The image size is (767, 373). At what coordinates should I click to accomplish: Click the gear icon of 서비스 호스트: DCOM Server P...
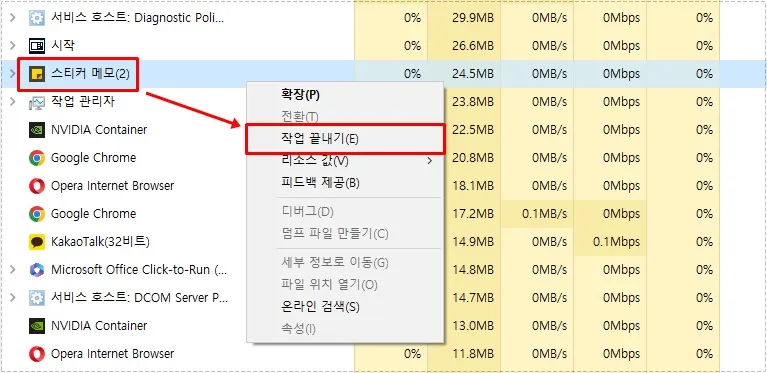click(x=37, y=297)
